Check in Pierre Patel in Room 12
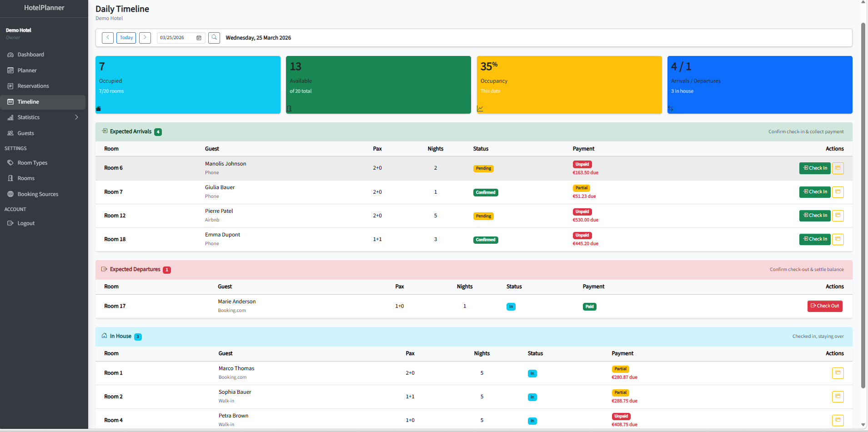 coord(815,216)
